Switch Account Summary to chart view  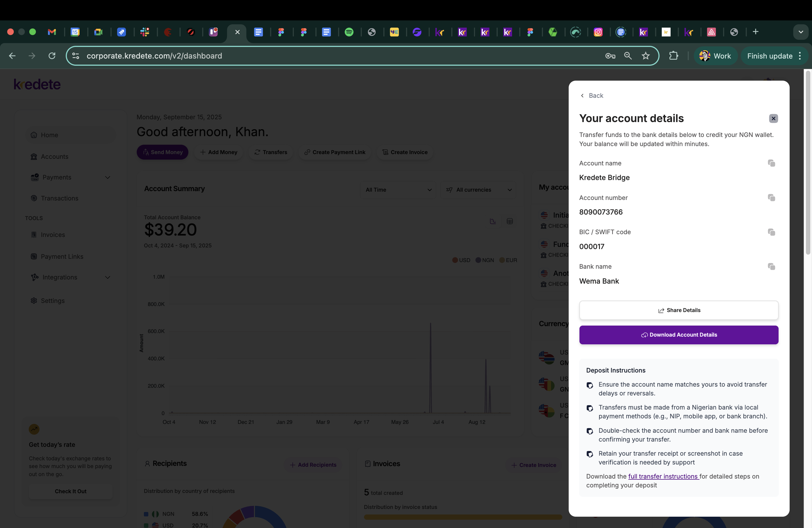tap(493, 221)
